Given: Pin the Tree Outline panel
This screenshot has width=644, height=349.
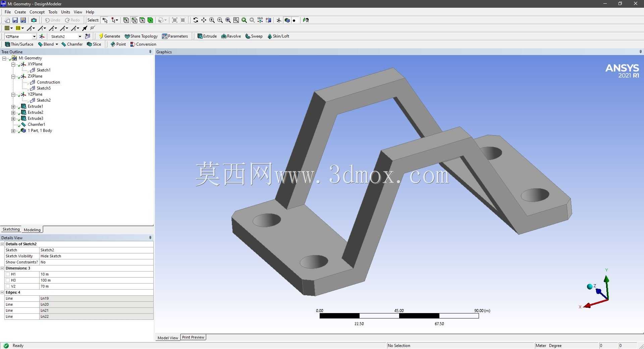Looking at the screenshot, I should 150,52.
